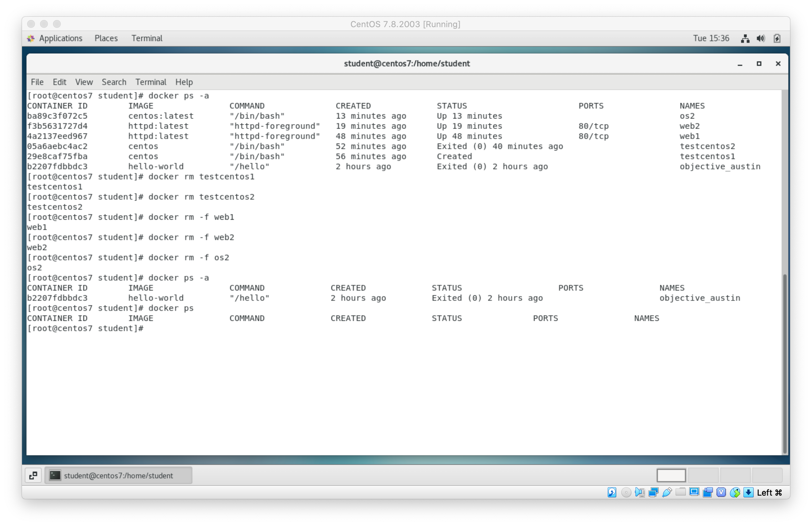The image size is (812, 526).
Task: Open the Terminal app menu in top panel
Action: pyautogui.click(x=147, y=38)
